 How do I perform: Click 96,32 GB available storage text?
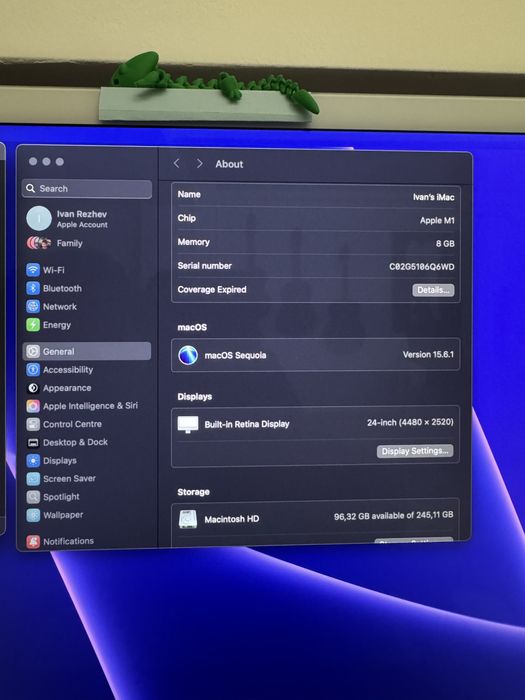393,516
